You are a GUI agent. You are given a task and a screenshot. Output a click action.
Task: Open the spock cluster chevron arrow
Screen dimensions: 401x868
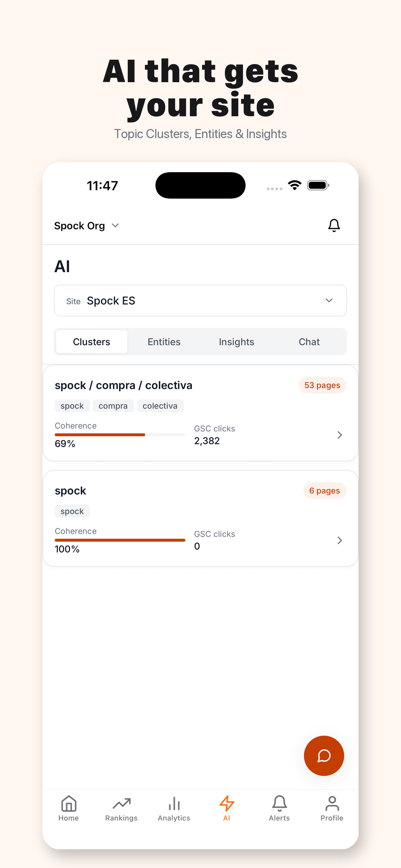point(339,540)
